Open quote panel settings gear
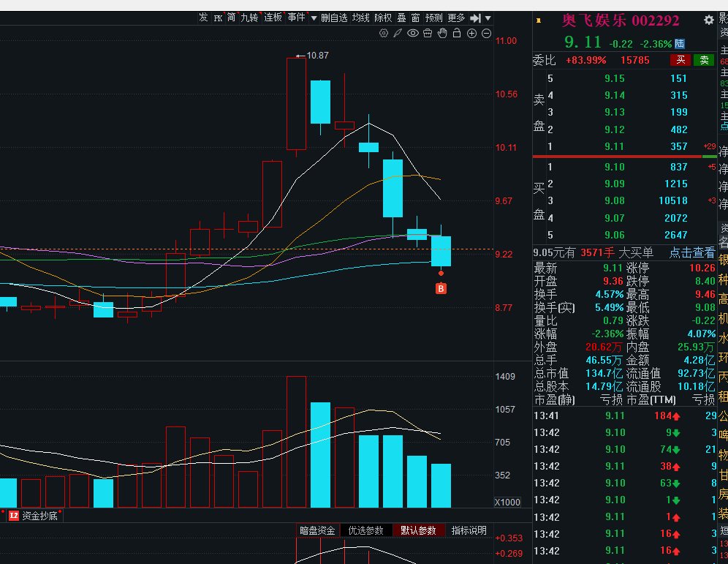The height and width of the screenshot is (564, 728). click(x=708, y=20)
